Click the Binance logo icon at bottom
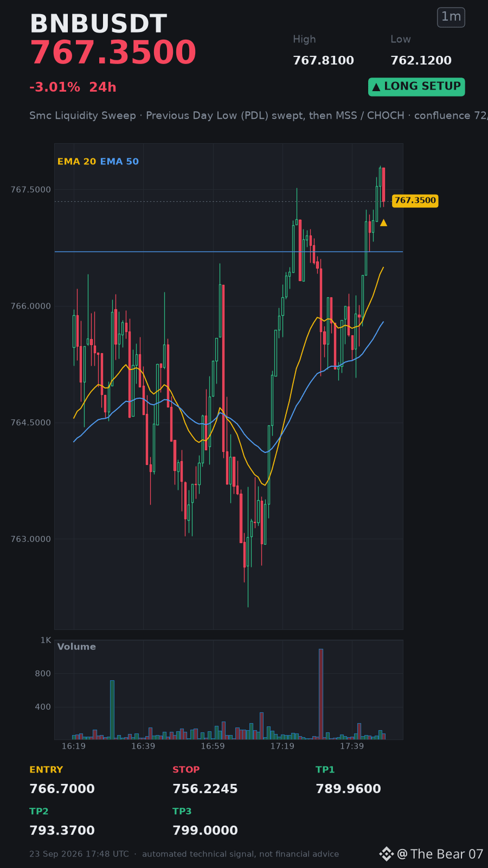 pos(386,854)
